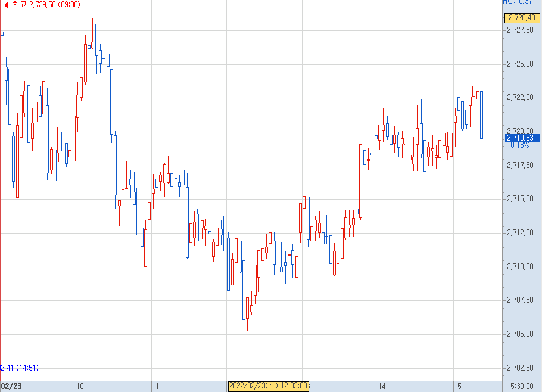Viewport: 542px width, 392px height.
Task: Click the 10 o'clock time axis label
Action: coord(80,387)
